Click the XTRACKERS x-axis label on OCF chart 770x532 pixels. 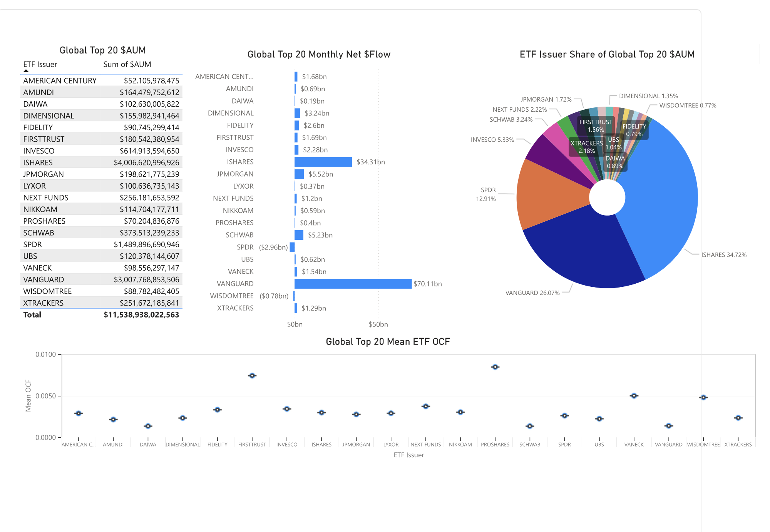tap(738, 445)
